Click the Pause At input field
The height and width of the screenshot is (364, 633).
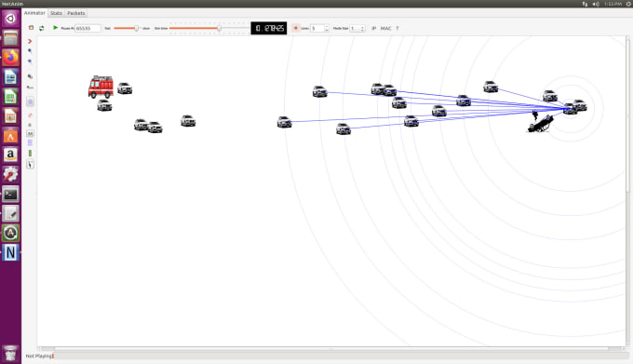[88, 28]
